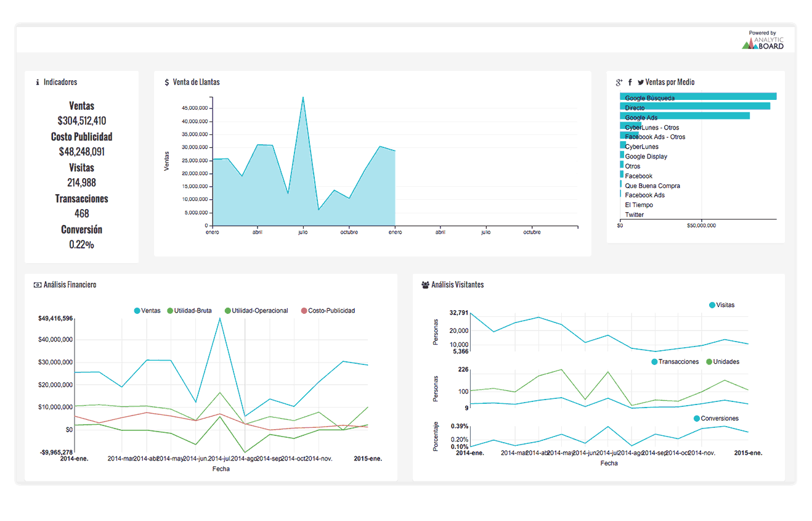Viewport: 812px width, 521px height.
Task: Toggle the Unidades legend marker
Action: (x=725, y=362)
